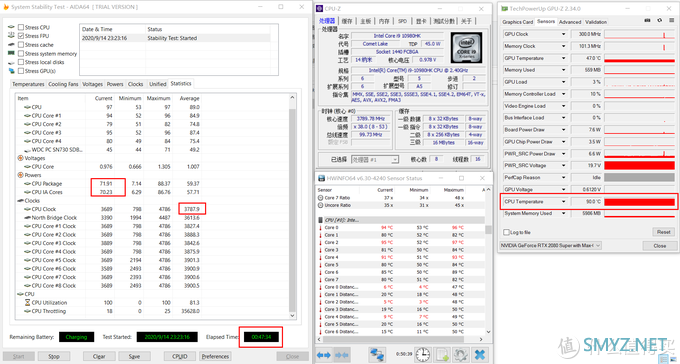Viewport: 680px width, 364px height.
Task: Switch to Temperatures tab in AIDA64
Action: [x=28, y=84]
